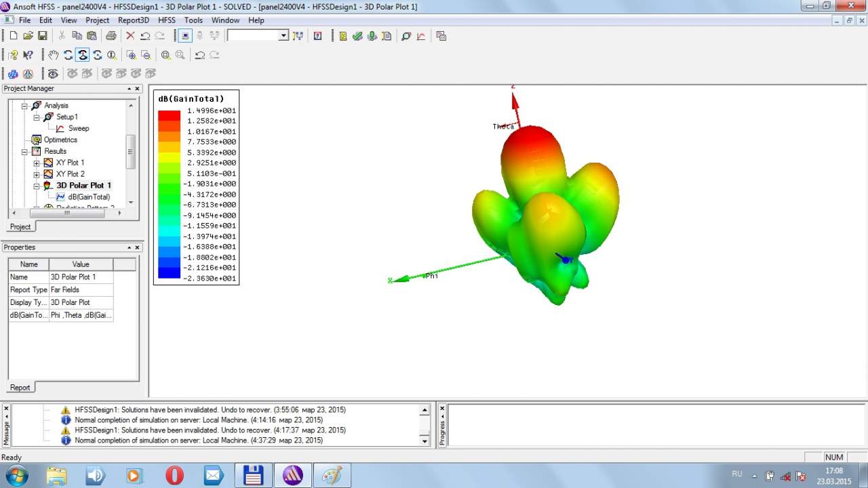868x488 pixels.
Task: Select dB(GainTotal) trace in project tree
Action: (x=89, y=197)
